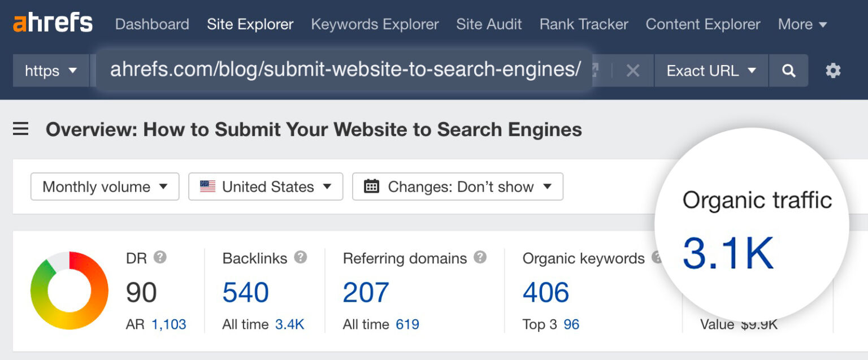Click the calendar icon in Changes filter

(371, 186)
